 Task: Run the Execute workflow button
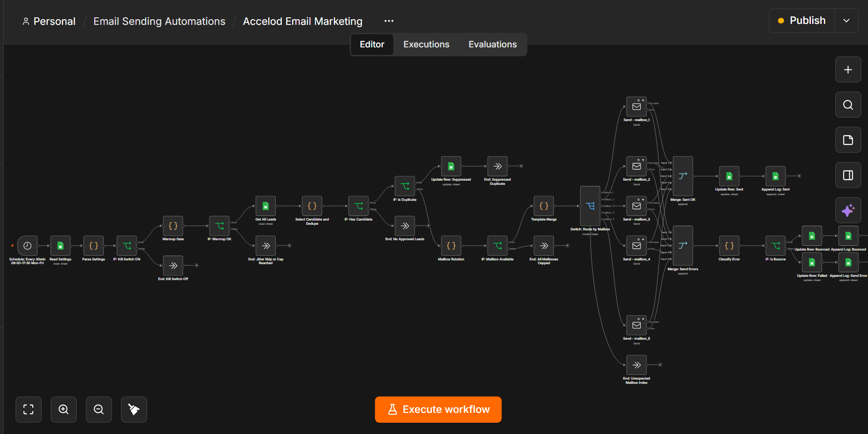pos(438,410)
